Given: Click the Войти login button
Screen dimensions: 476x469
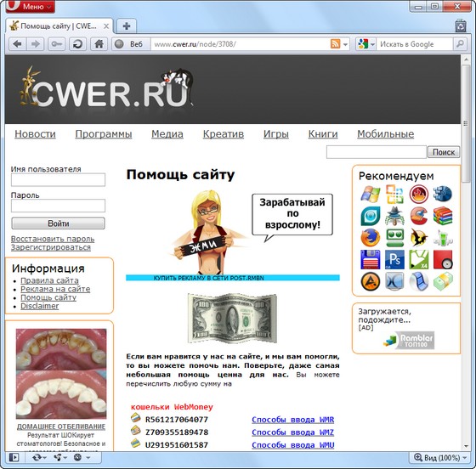Looking at the screenshot, I should pos(59,223).
